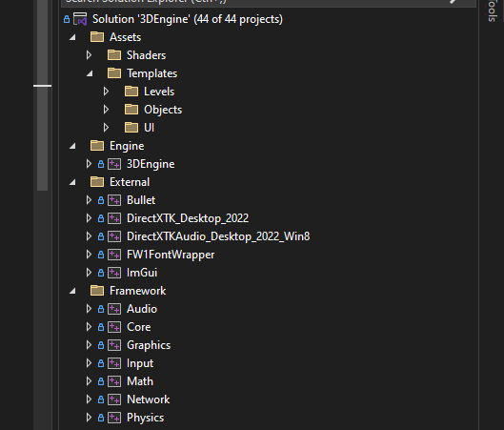Select the Solution '3DEngine' root node

coord(188,19)
